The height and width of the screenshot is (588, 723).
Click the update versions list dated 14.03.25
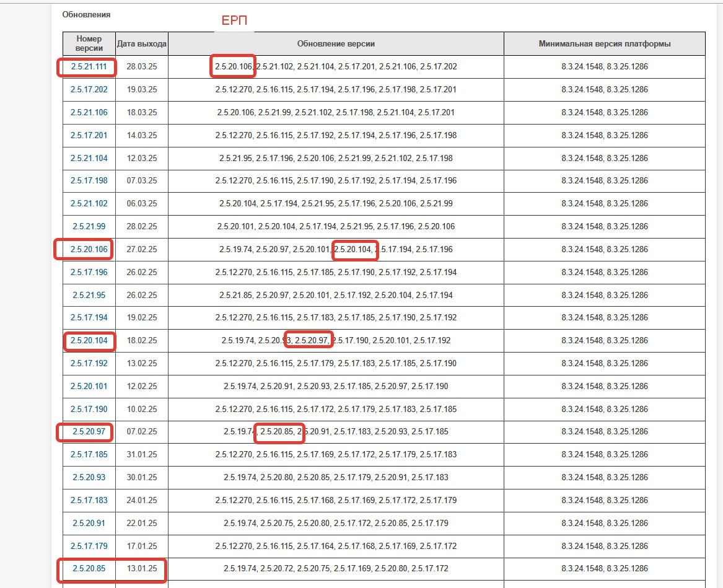336,136
